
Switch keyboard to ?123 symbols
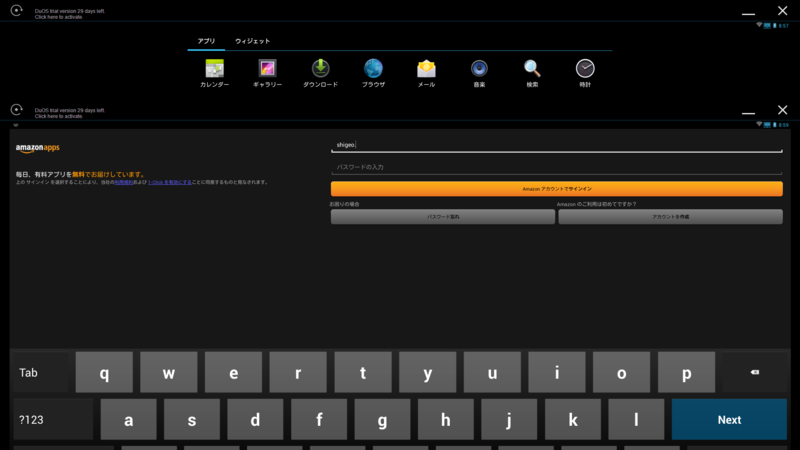click(x=53, y=419)
